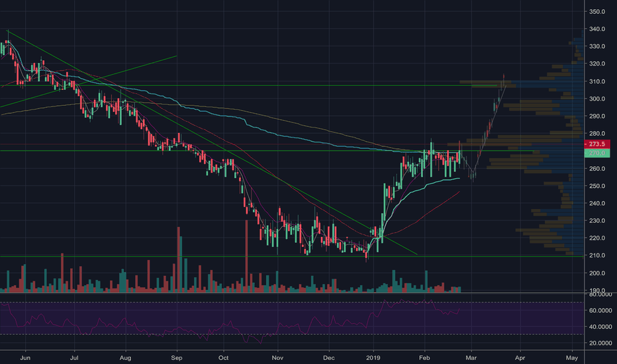
Task: Select the 240.0 price axis label
Action: pos(597,203)
